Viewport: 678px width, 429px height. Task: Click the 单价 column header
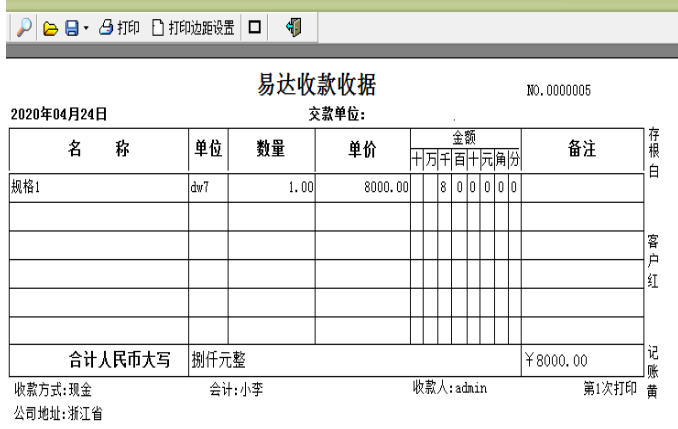(x=362, y=150)
